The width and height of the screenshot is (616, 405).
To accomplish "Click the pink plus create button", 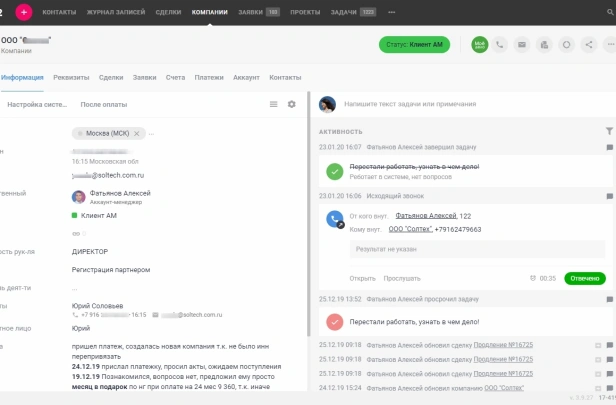I will 24,12.
